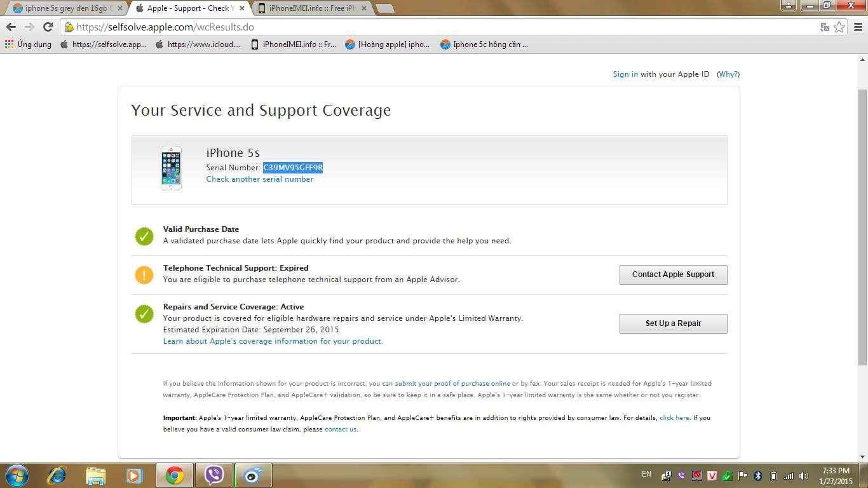Go back with the browser back arrow
This screenshot has width=868, height=488.
(x=11, y=27)
